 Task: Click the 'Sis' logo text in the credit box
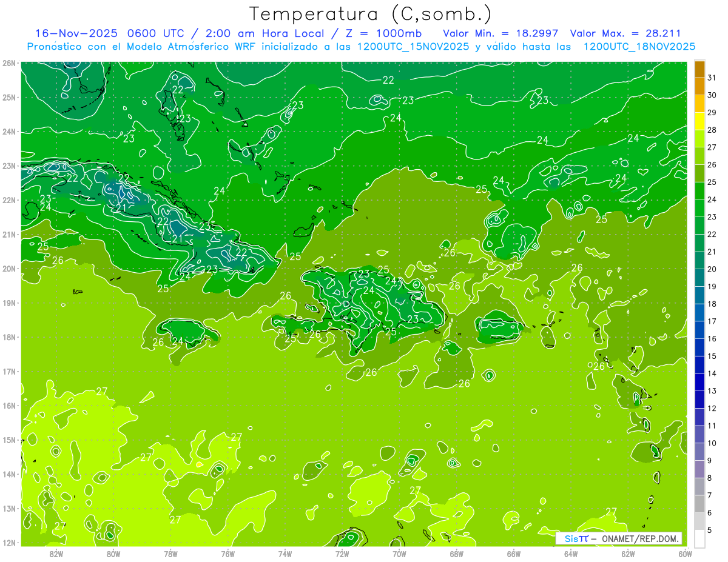(571, 538)
